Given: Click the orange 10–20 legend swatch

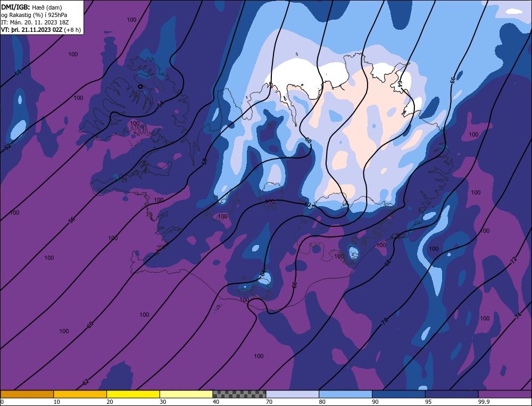Looking at the screenshot, I should [80, 394].
